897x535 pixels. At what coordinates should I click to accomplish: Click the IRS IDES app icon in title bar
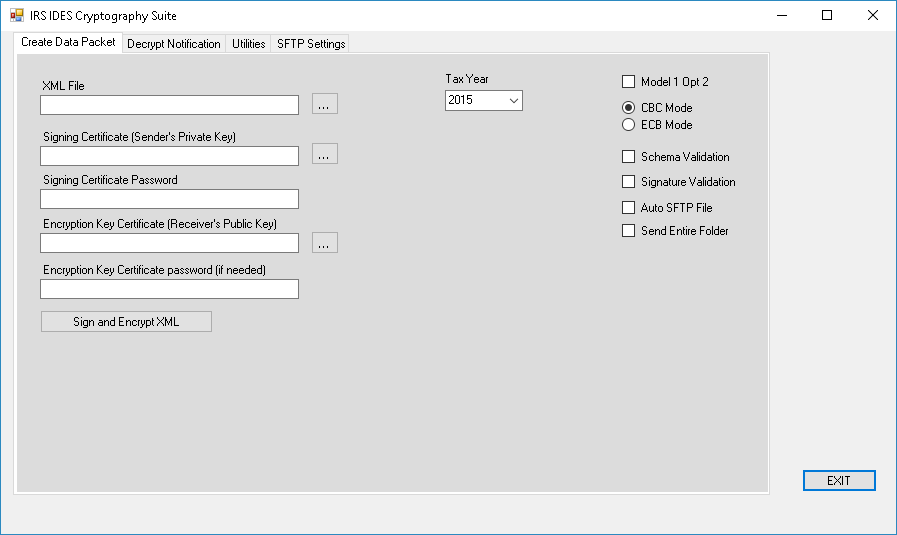coord(17,15)
